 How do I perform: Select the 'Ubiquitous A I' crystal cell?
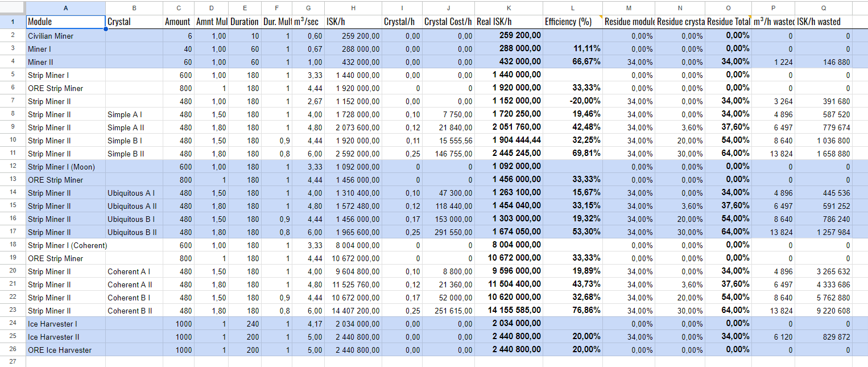click(134, 193)
